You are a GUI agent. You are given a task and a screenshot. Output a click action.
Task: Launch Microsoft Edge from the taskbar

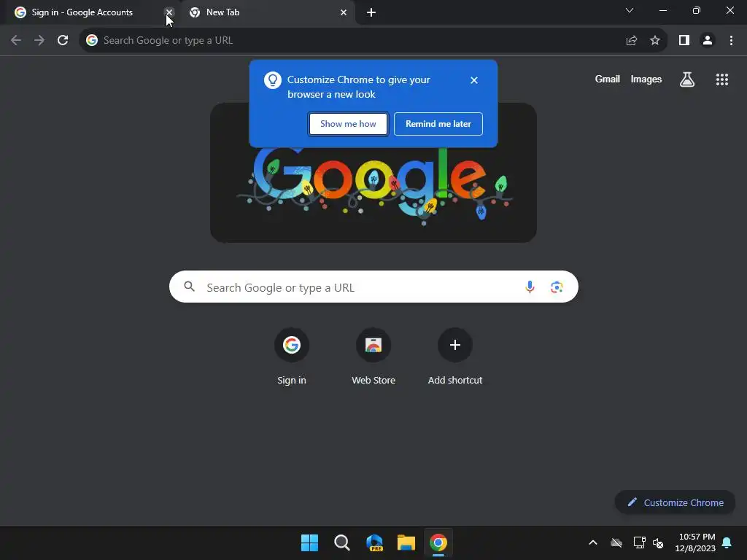tap(374, 542)
